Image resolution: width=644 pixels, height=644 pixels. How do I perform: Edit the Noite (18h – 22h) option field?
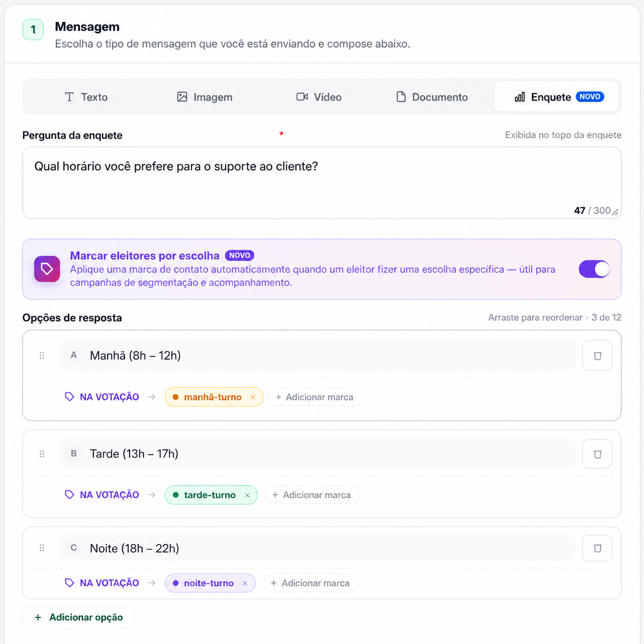(x=317, y=548)
